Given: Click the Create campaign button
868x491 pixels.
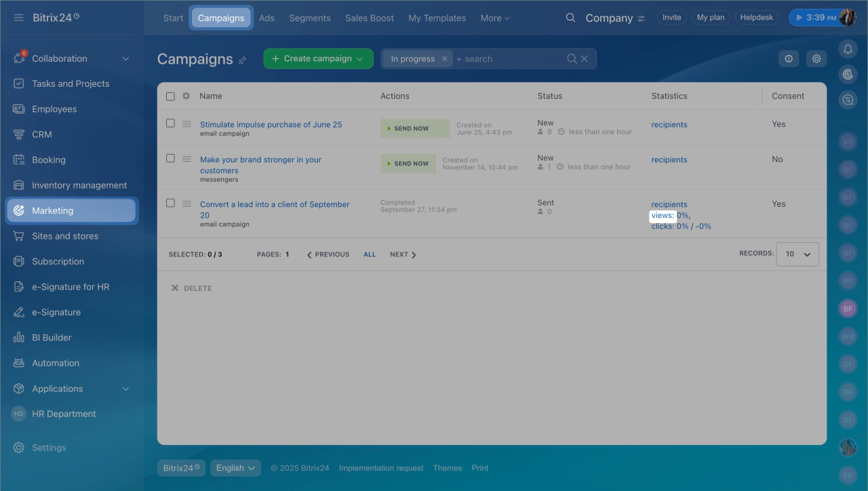Looking at the screenshot, I should (x=318, y=59).
